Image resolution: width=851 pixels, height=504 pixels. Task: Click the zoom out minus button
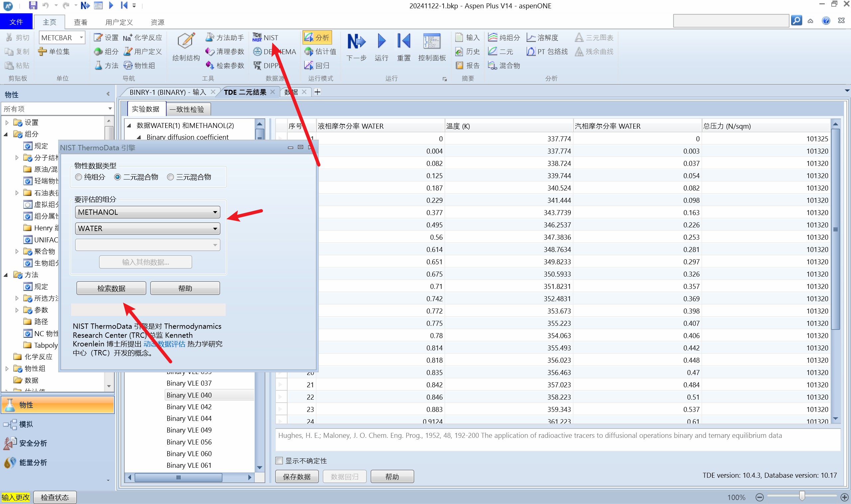point(760,497)
